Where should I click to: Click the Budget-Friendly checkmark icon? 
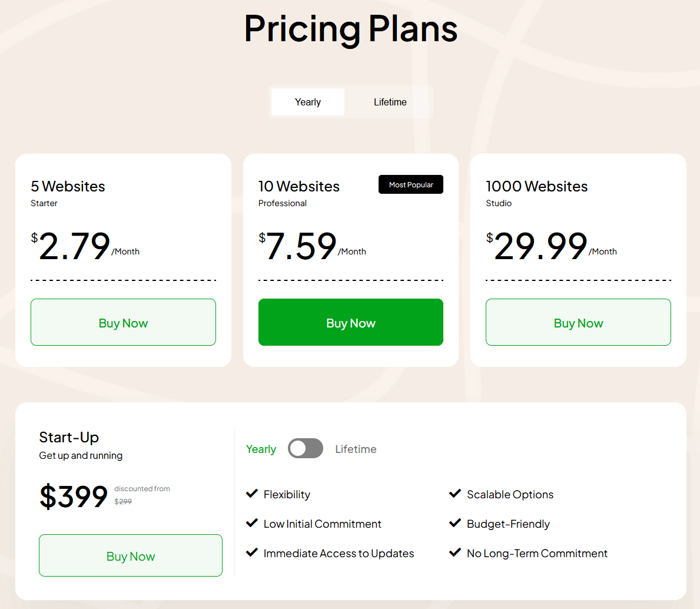[x=455, y=523]
